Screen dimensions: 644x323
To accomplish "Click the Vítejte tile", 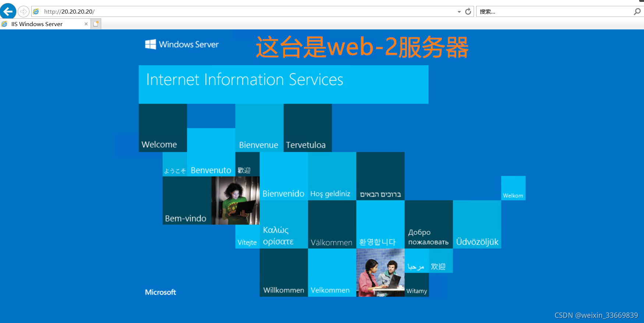I will point(248,237).
